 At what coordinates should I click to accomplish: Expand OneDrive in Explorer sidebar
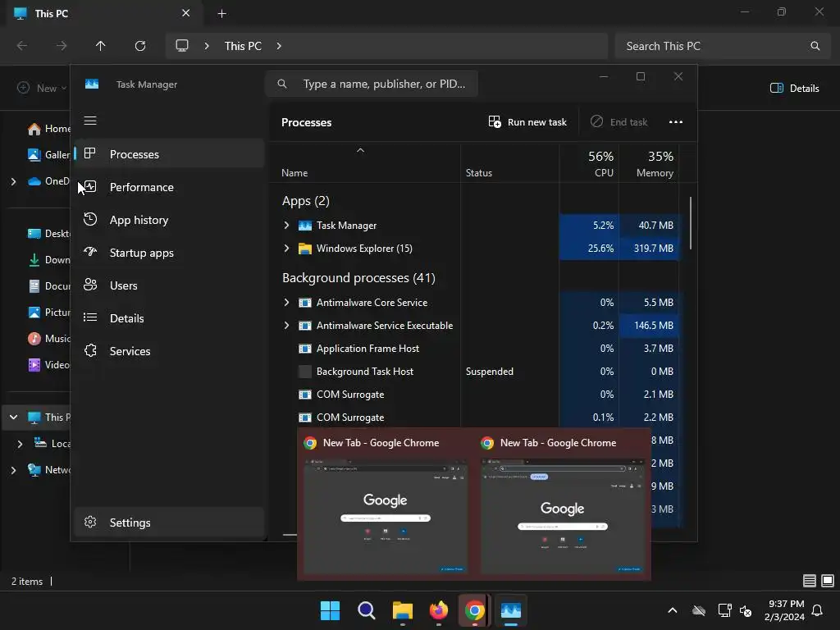pyautogui.click(x=13, y=181)
